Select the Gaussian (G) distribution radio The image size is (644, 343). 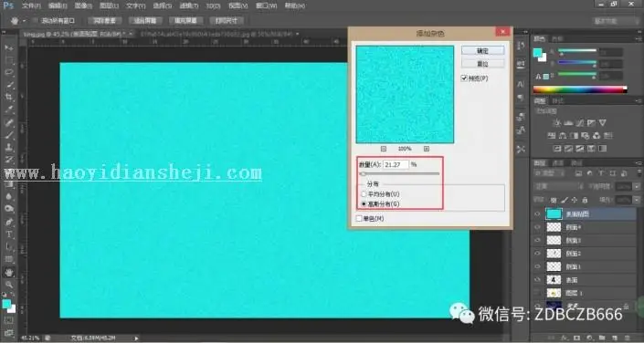(x=363, y=203)
